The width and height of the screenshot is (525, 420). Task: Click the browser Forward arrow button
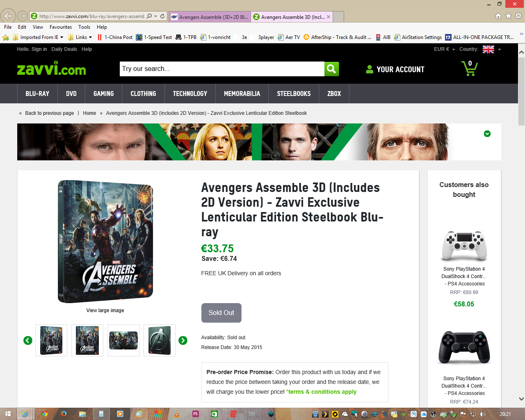[22, 16]
